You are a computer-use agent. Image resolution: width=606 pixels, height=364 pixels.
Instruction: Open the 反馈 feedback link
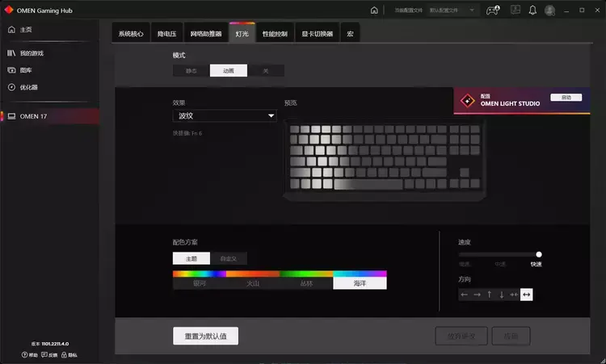[x=49, y=355]
